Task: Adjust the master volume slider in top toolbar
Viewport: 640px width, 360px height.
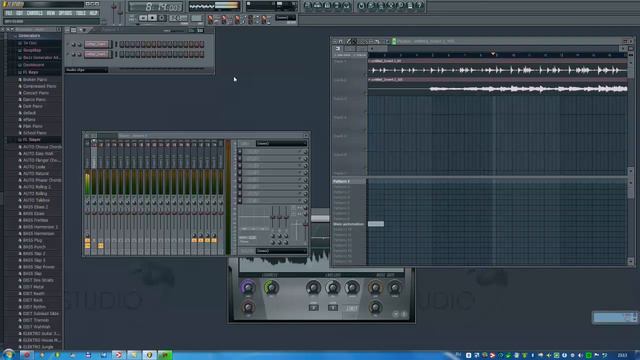Action: (114, 8)
